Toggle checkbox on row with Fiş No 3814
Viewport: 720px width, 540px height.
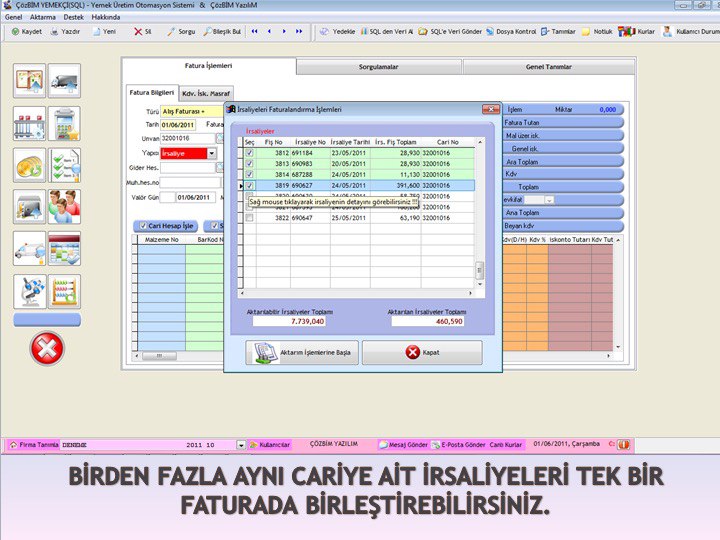(250, 174)
